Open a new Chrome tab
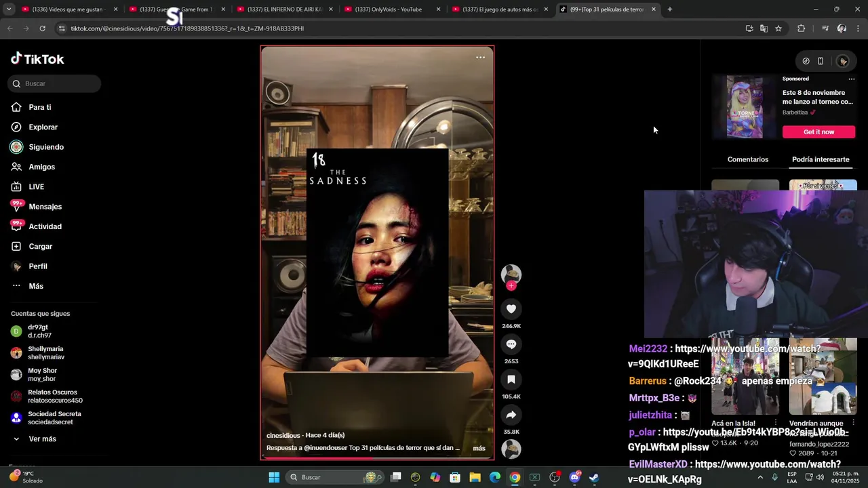 (x=669, y=9)
